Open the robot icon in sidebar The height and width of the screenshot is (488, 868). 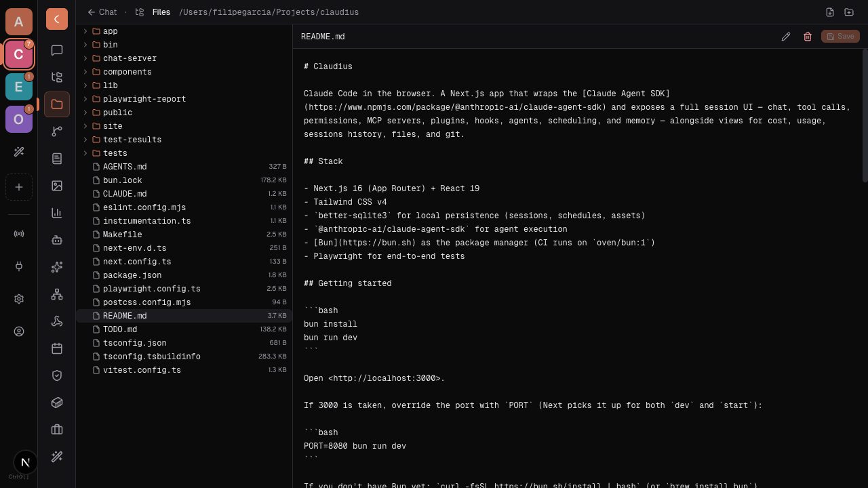[x=57, y=240]
